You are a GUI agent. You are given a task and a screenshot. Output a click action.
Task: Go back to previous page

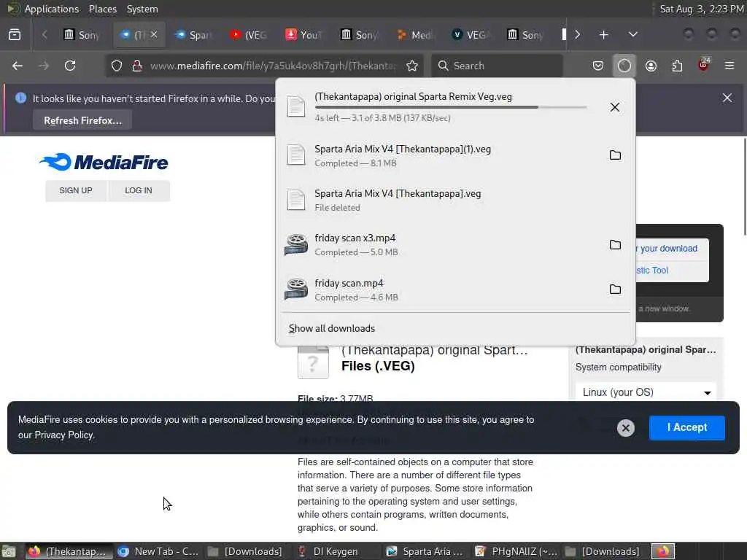[x=18, y=66]
